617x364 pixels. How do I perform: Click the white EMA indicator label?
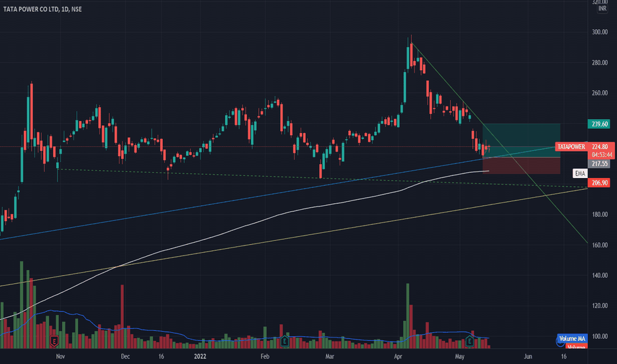pyautogui.click(x=580, y=173)
